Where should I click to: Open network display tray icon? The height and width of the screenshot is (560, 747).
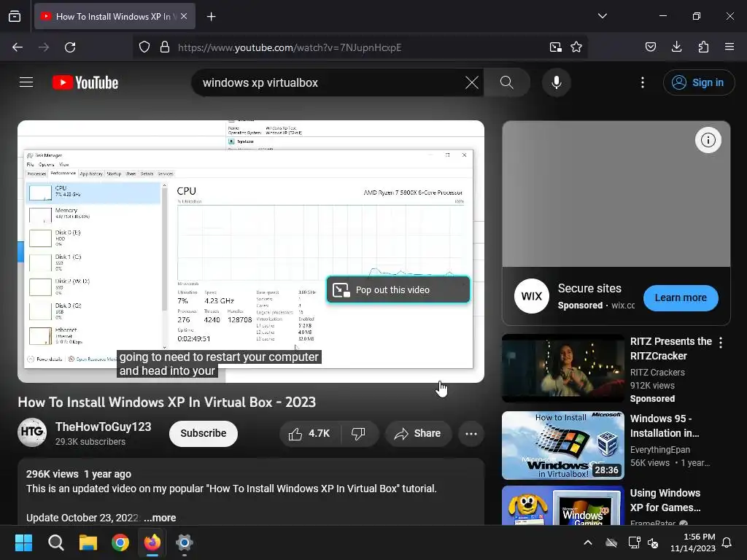(x=634, y=542)
